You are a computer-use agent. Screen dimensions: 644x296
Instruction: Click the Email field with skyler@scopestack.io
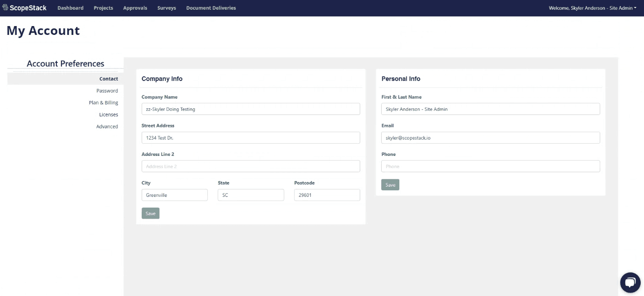tap(491, 138)
